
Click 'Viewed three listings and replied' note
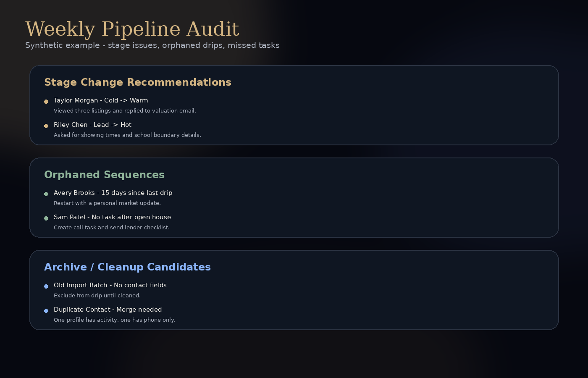125,111
